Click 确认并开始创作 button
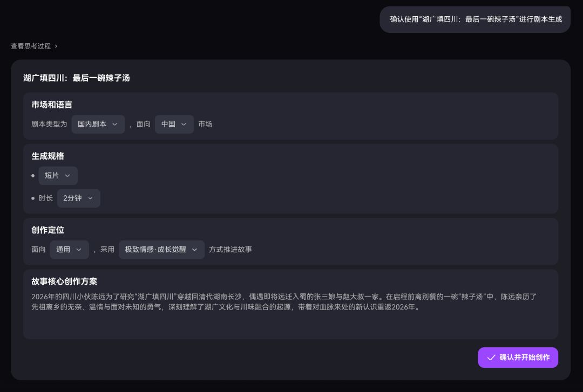583x392 pixels. click(518, 357)
